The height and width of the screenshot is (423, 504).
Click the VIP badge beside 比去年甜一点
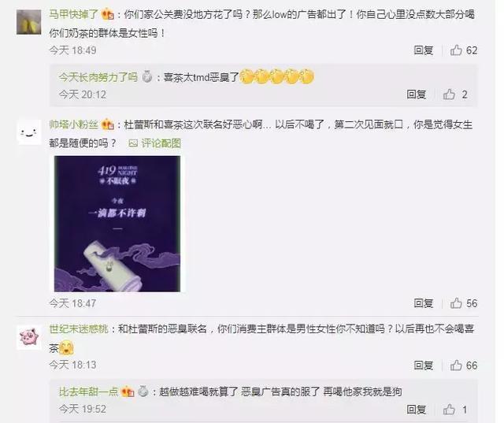pos(128,391)
